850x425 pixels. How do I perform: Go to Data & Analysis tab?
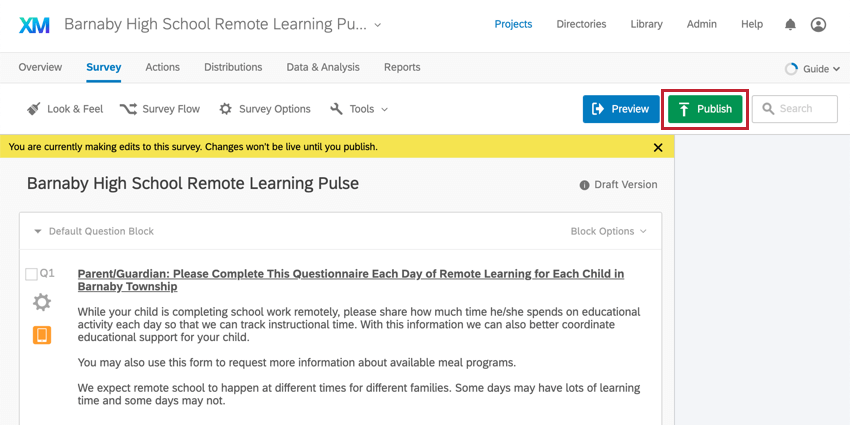click(x=323, y=67)
